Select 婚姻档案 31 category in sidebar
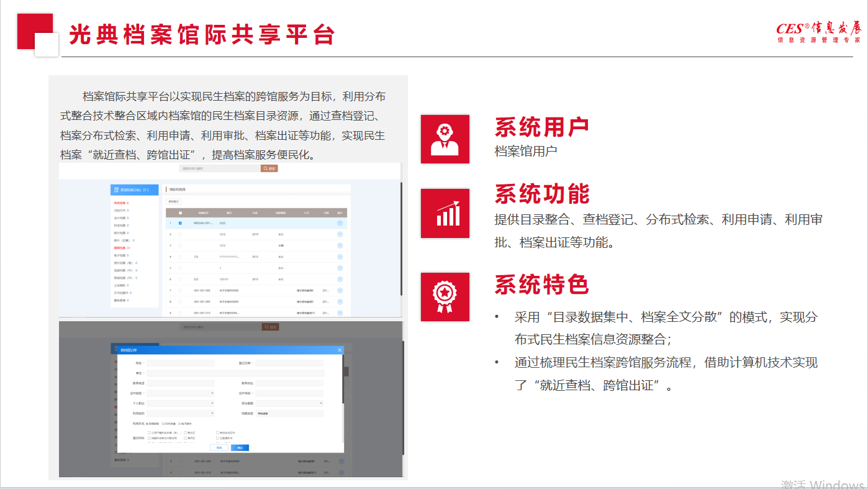Image resolution: width=868 pixels, height=489 pixels. point(122,248)
